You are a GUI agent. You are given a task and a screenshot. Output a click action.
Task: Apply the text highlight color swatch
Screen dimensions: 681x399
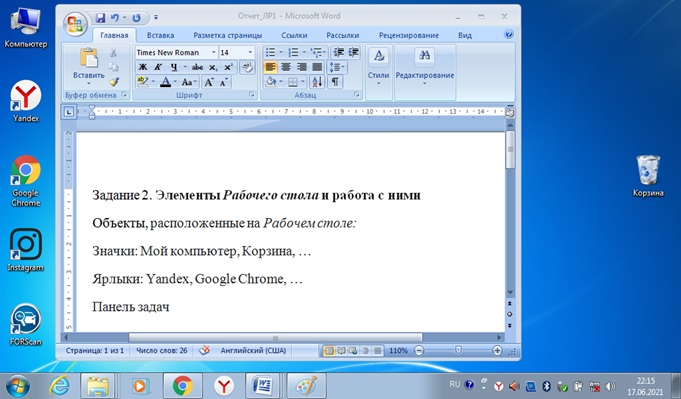pos(142,82)
